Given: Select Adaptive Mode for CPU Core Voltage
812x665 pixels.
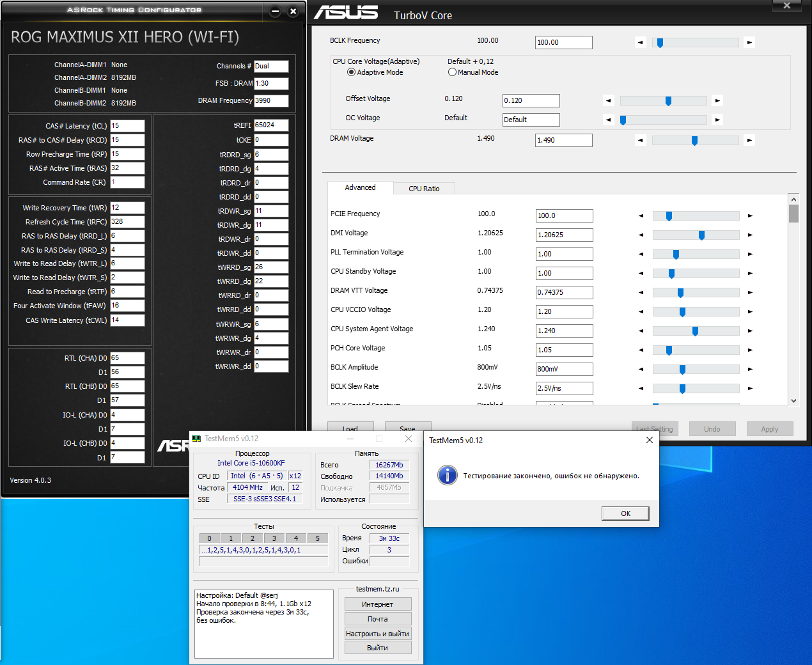Looking at the screenshot, I should (x=351, y=72).
